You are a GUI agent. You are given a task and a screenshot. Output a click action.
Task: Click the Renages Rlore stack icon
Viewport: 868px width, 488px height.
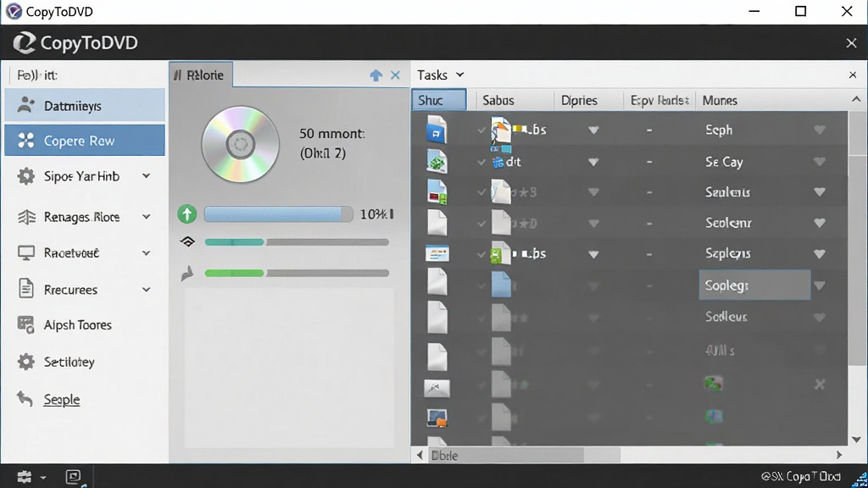26,217
